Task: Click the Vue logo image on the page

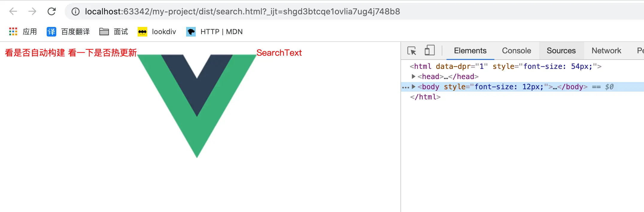Action: (197, 106)
